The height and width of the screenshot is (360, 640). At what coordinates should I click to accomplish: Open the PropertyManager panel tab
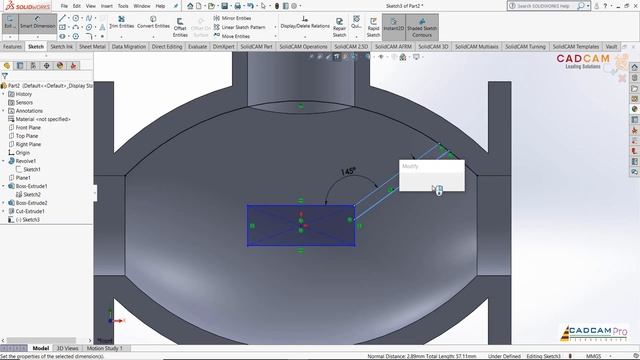tap(20, 66)
